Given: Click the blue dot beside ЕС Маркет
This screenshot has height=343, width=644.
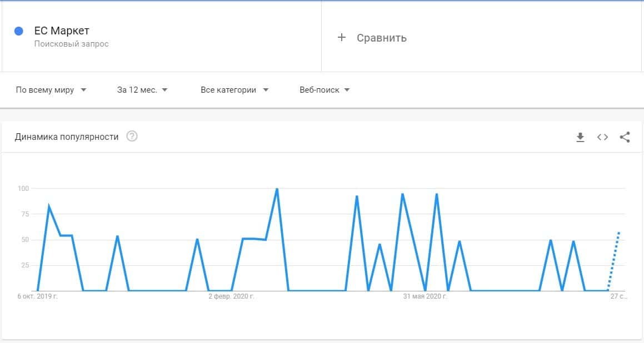Looking at the screenshot, I should point(19,32).
